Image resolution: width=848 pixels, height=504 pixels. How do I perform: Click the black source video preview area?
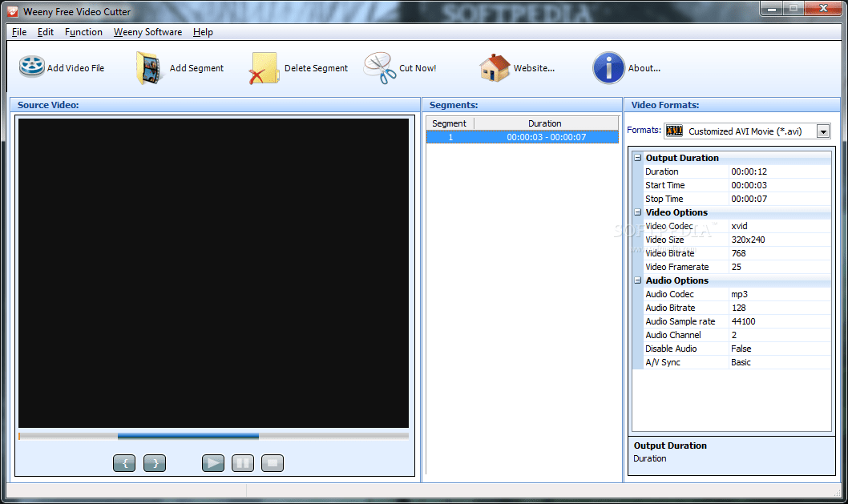coord(214,273)
